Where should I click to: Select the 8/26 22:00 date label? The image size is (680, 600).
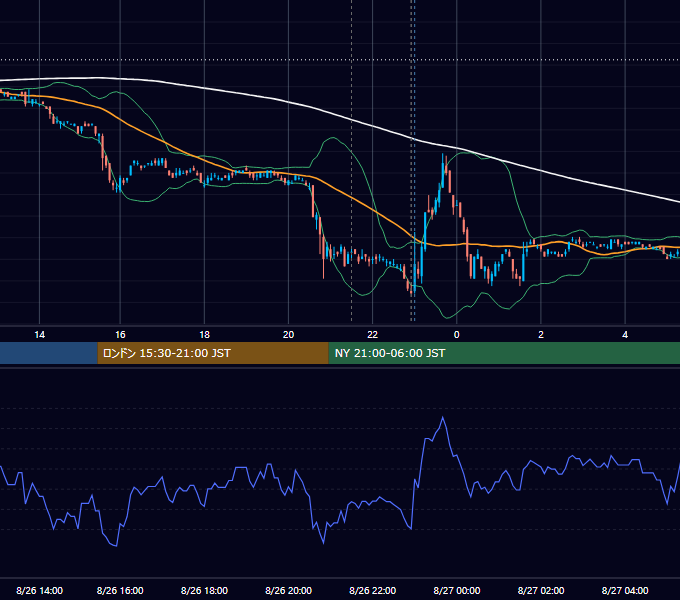pyautogui.click(x=373, y=590)
